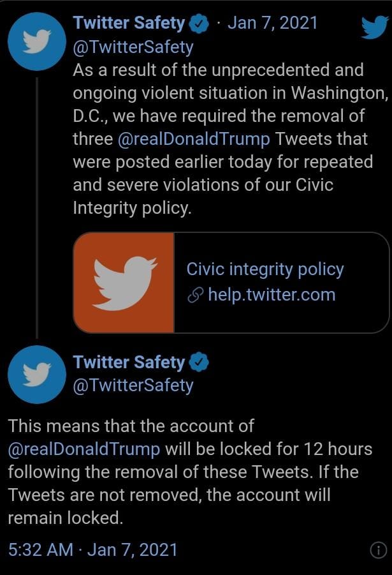The image size is (392, 575).
Task: Open the second Twitter Safety profile avatar
Action: pos(37,375)
